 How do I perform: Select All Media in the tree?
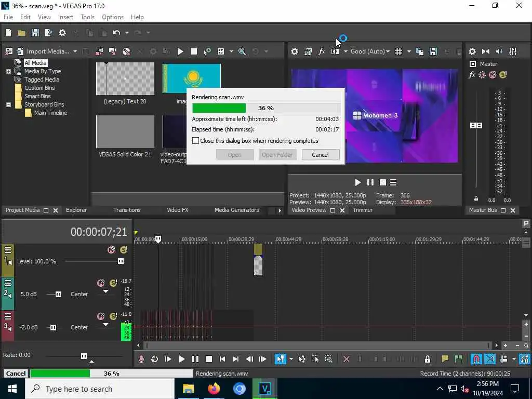(35, 63)
